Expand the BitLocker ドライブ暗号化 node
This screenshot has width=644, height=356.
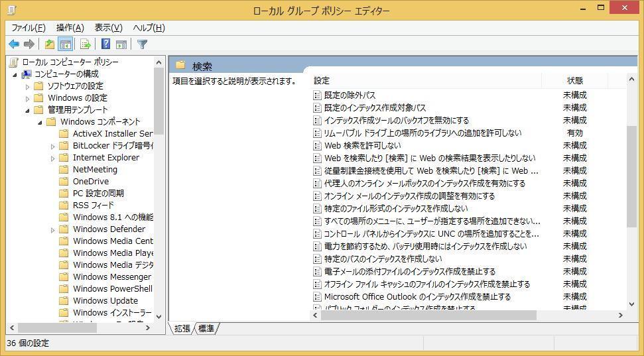52,146
